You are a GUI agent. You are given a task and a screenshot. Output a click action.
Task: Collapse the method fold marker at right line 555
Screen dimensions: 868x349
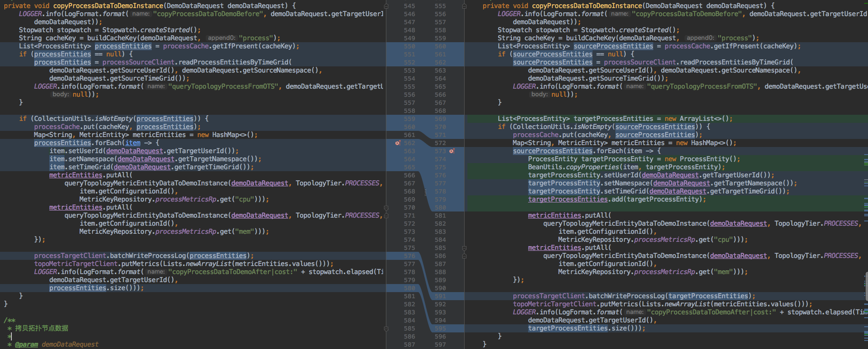[464, 6]
